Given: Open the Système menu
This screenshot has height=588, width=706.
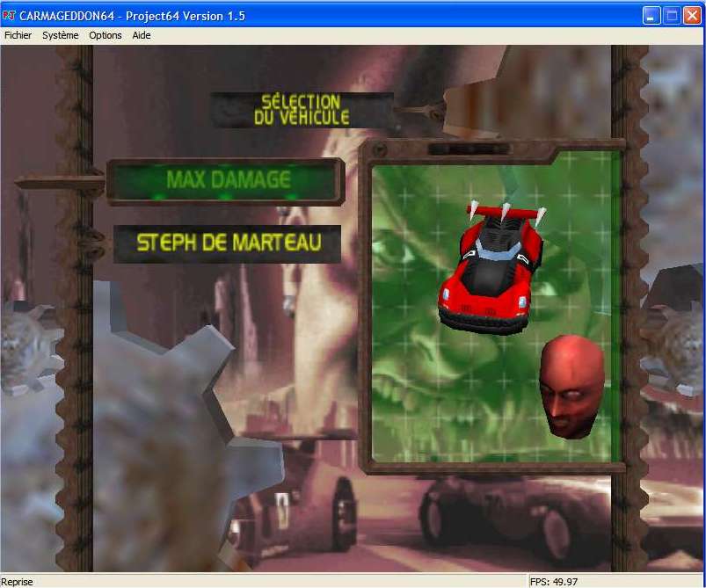Looking at the screenshot, I should tap(61, 35).
